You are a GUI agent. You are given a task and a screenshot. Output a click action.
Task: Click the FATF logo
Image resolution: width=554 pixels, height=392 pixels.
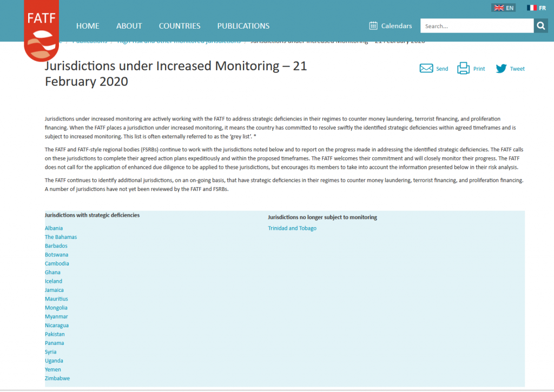(41, 31)
